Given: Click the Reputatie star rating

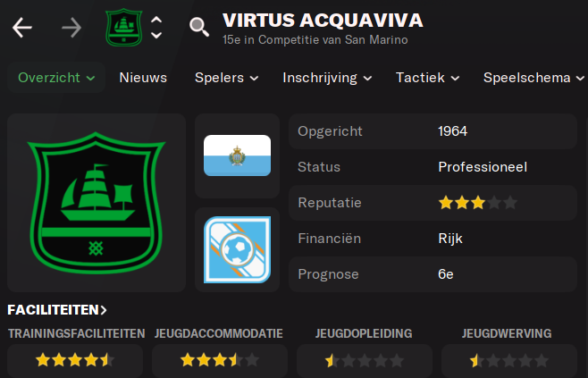Looking at the screenshot, I should (x=478, y=203).
